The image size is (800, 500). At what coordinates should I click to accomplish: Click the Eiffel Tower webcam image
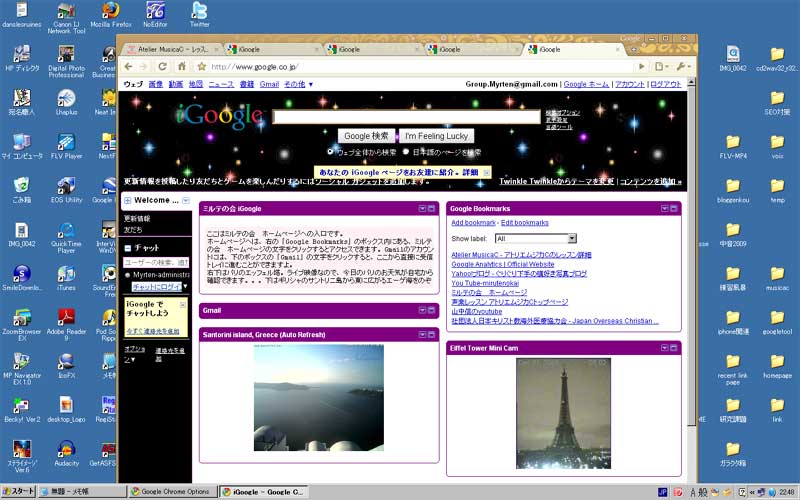pos(564,413)
